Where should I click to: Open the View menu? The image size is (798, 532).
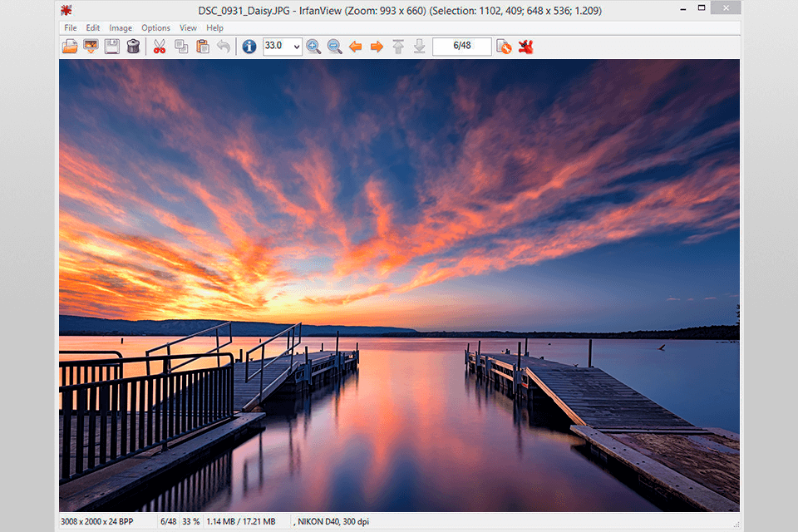[x=189, y=28]
